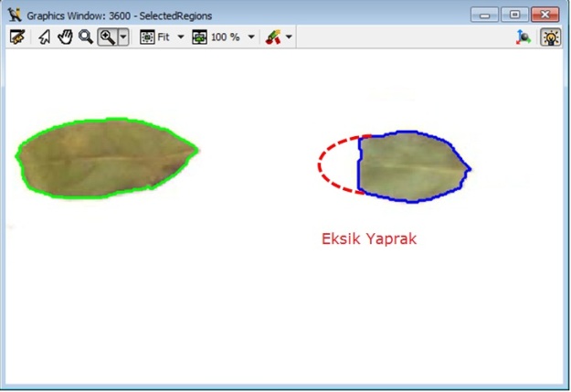Viewport: 571px width, 392px height.
Task: Click the Eksik Yaprak text label
Action: [369, 238]
